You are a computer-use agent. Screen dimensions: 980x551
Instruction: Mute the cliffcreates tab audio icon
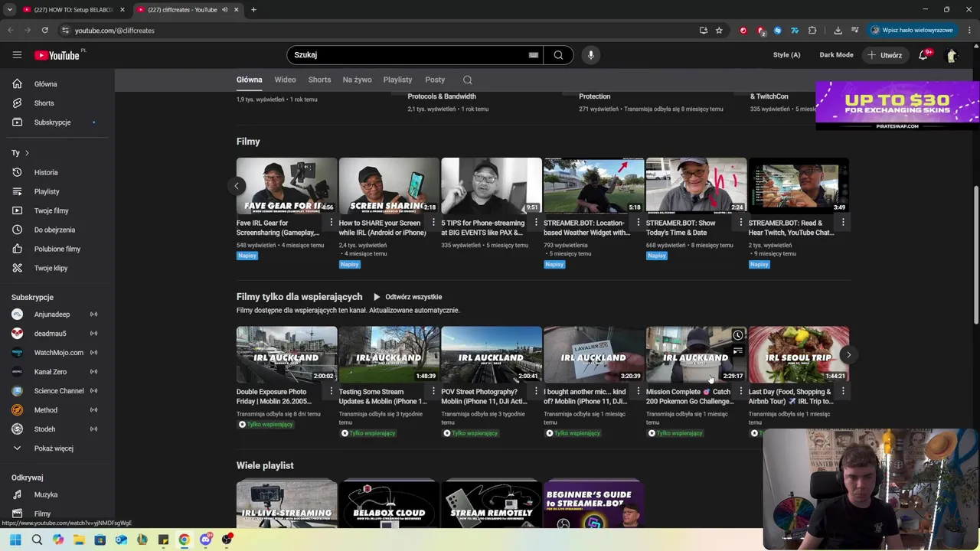tap(224, 10)
